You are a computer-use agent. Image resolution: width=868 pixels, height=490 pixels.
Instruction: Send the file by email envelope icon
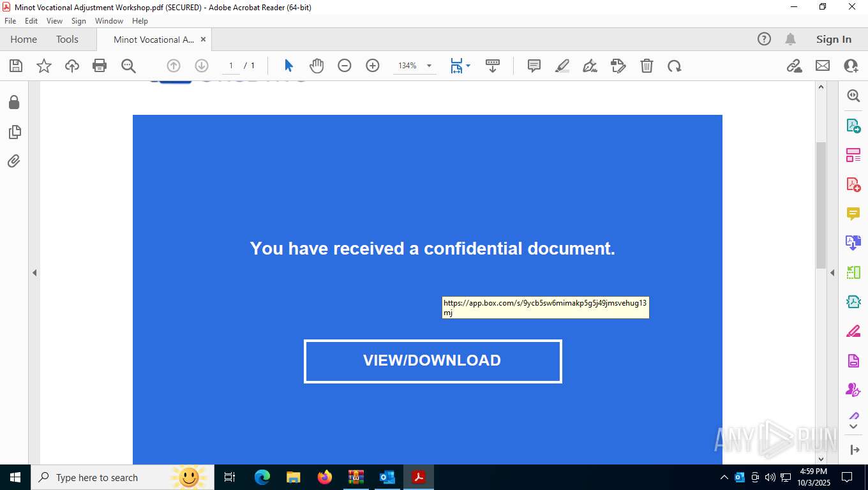pyautogui.click(x=823, y=66)
